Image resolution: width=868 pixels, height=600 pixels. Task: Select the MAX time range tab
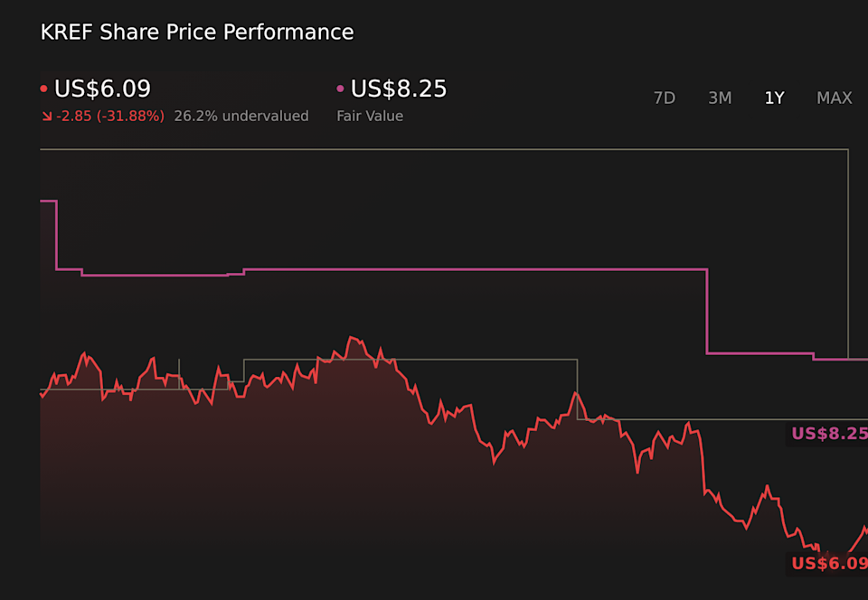click(x=834, y=98)
